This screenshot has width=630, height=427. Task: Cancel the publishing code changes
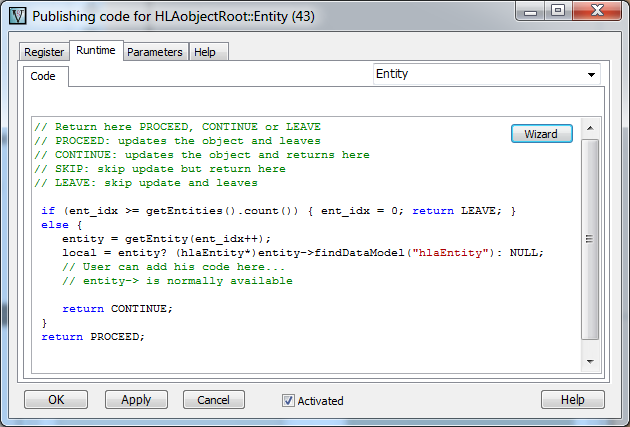(213, 400)
